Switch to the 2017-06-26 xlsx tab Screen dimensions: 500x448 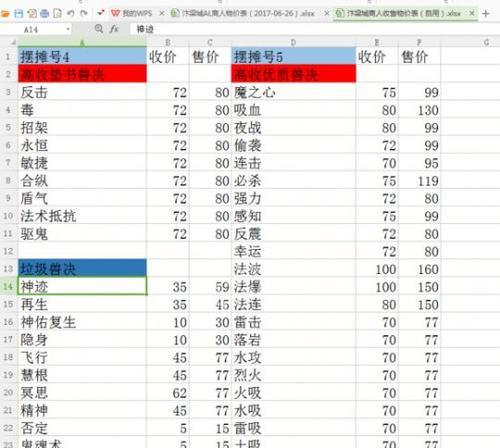point(243,13)
